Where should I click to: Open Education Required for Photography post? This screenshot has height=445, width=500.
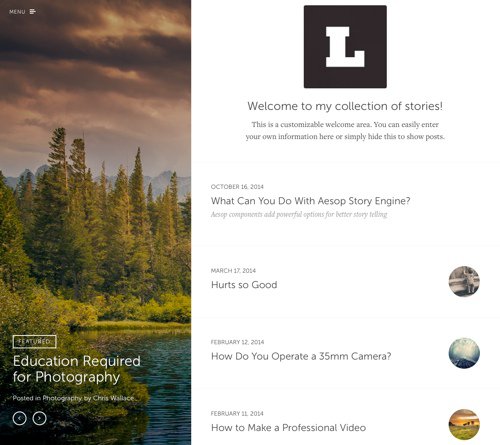(77, 369)
